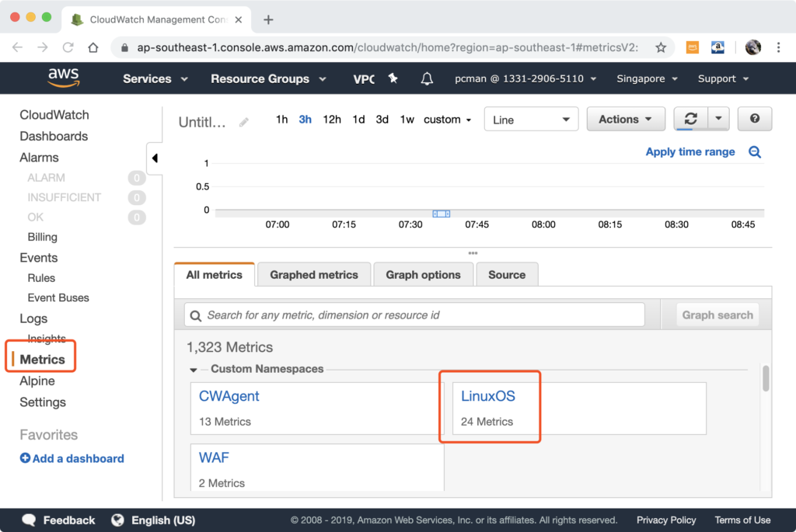Open the refresh options dropdown arrow
This screenshot has height=532, width=796.
[x=718, y=119]
